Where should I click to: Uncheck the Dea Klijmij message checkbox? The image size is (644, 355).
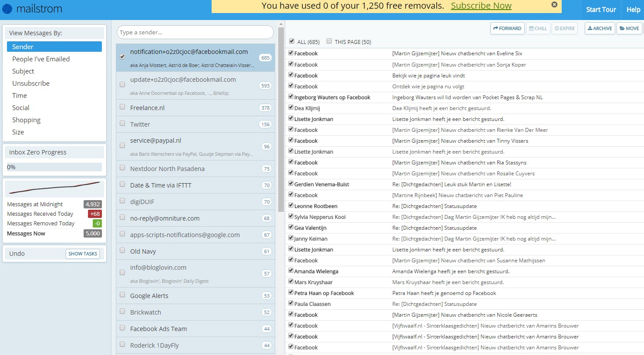pyautogui.click(x=291, y=107)
